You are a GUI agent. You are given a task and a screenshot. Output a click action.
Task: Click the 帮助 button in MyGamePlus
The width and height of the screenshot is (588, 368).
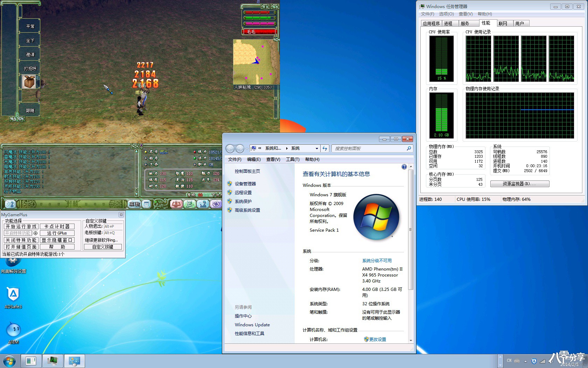pyautogui.click(x=57, y=247)
